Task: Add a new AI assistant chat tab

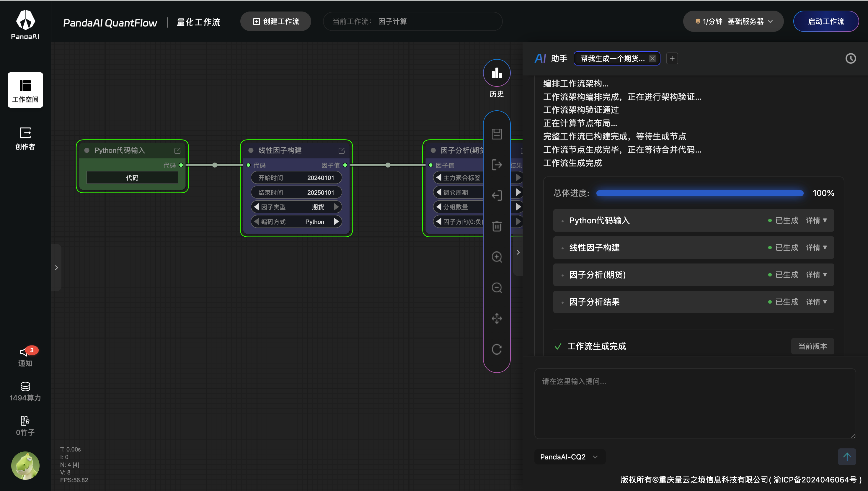Action: click(x=672, y=58)
